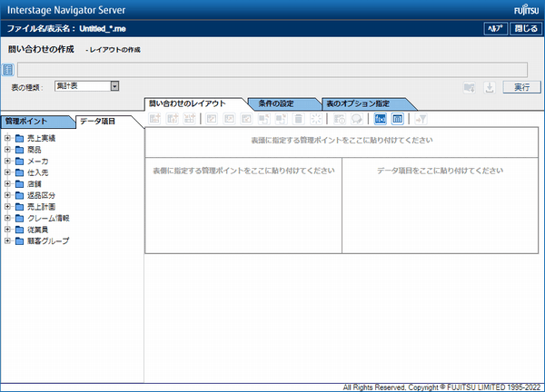This screenshot has height=392, width=545.
Task: Expand the 売上実績 tree node
Action: point(7,138)
